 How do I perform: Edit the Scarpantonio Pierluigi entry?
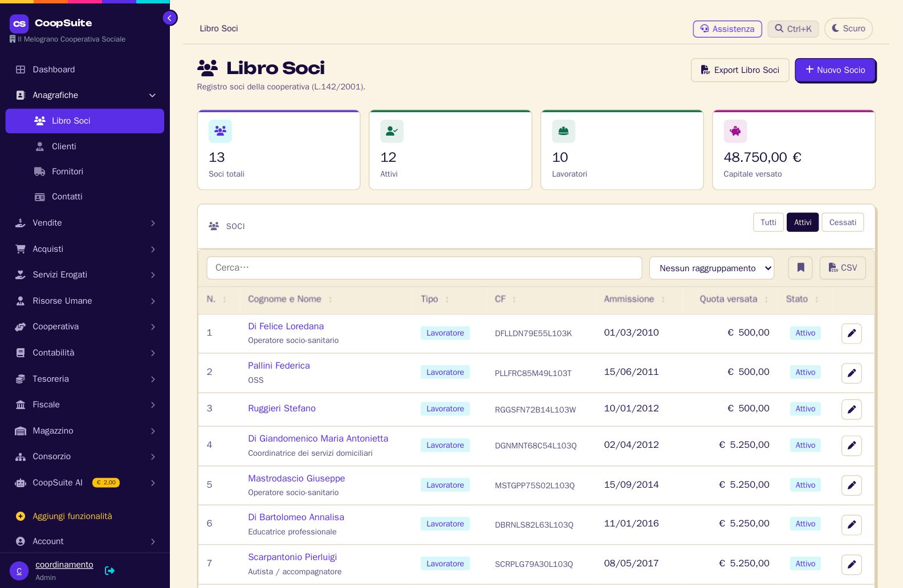point(852,564)
